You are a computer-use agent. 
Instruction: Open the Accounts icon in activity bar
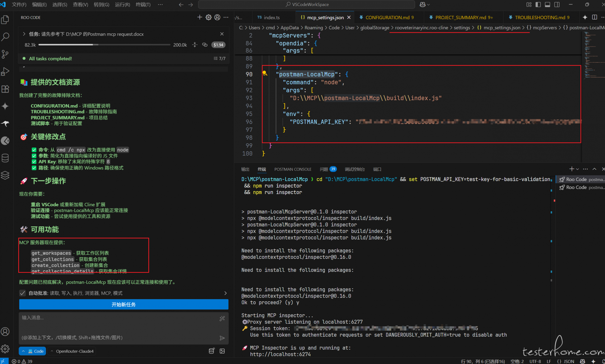point(5,331)
